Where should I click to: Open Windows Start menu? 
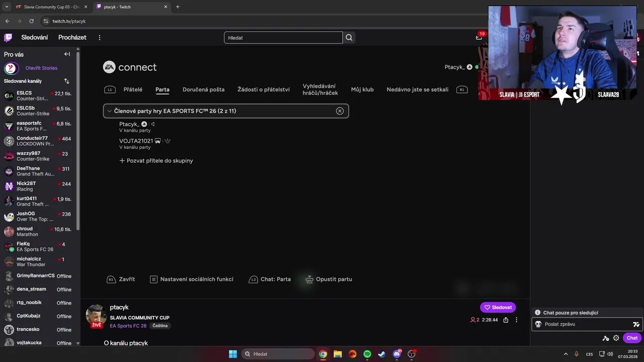233,354
